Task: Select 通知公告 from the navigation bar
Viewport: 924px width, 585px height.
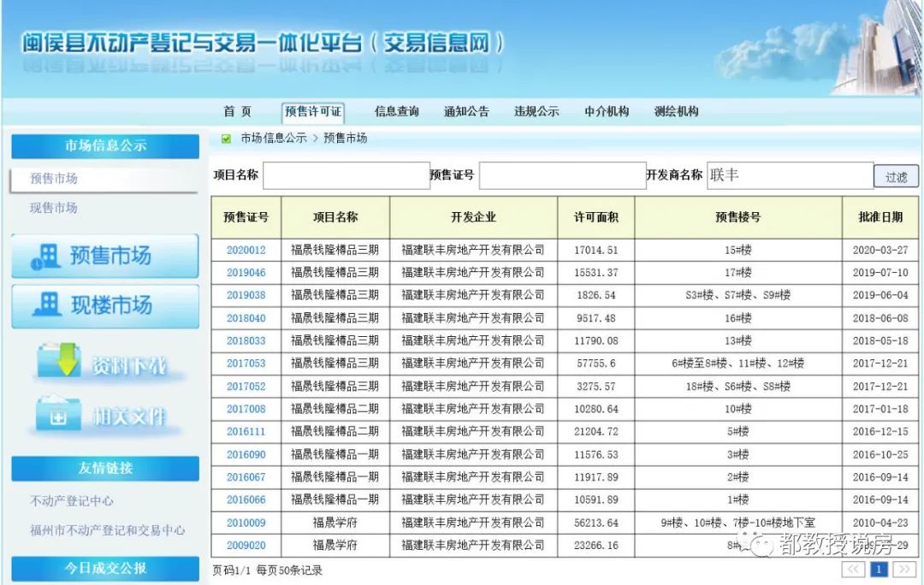Action: click(466, 110)
